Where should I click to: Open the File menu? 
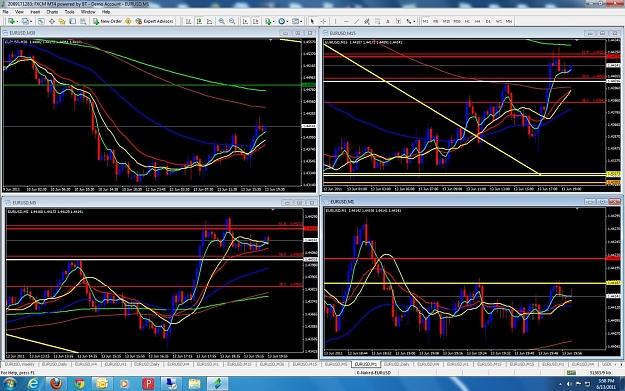(x=6, y=12)
